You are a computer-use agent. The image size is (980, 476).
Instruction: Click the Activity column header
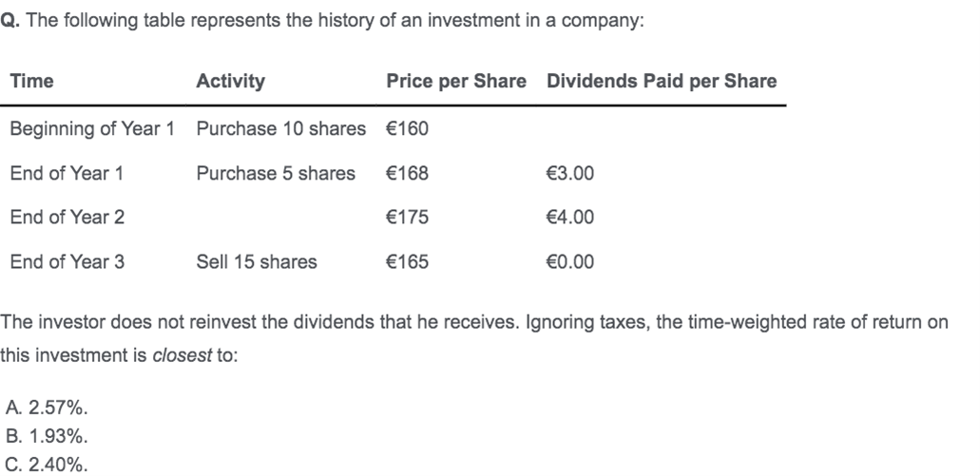tap(231, 81)
